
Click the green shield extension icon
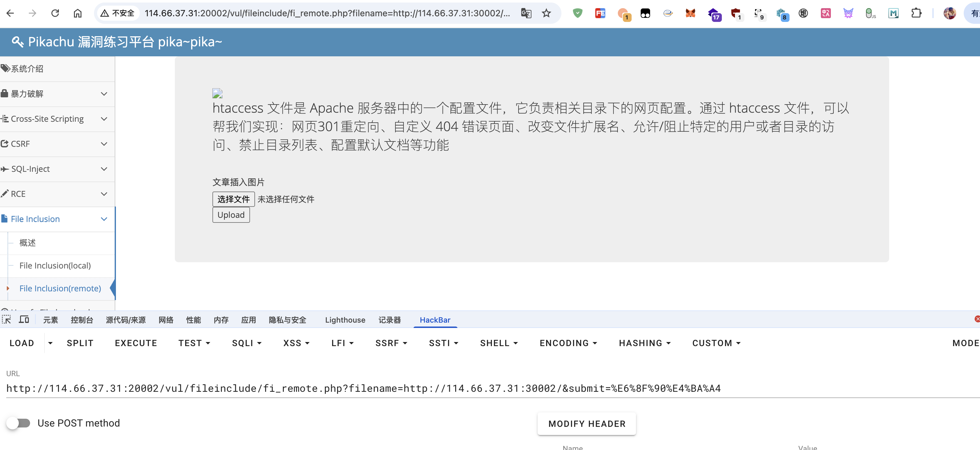tap(577, 13)
